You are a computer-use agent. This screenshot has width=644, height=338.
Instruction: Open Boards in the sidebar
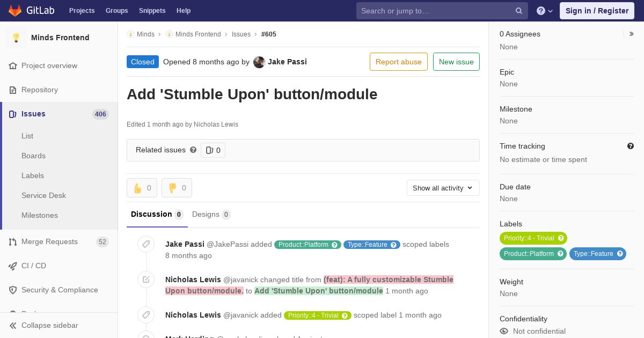(x=33, y=156)
